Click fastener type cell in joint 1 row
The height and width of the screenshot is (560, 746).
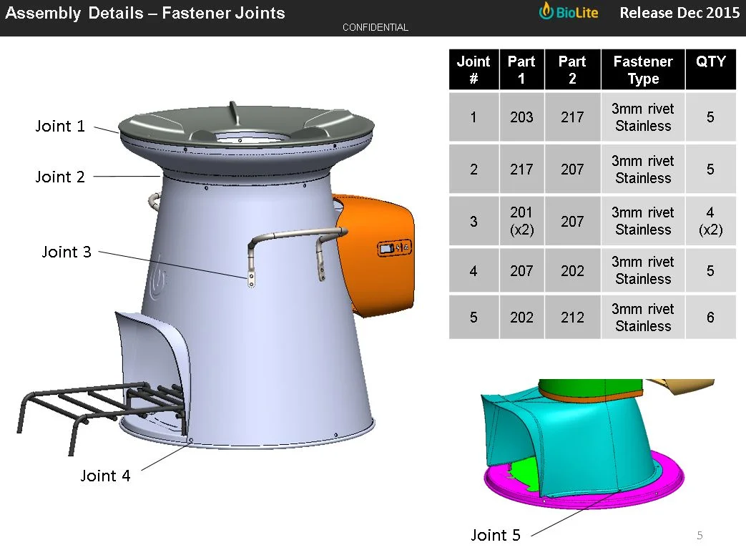pos(643,117)
